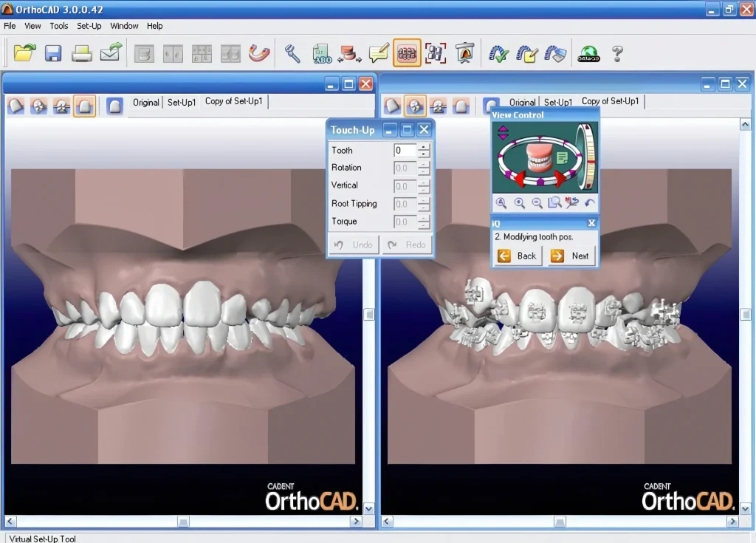The image size is (756, 543).
Task: Open the Set-Up menu
Action: click(x=89, y=26)
